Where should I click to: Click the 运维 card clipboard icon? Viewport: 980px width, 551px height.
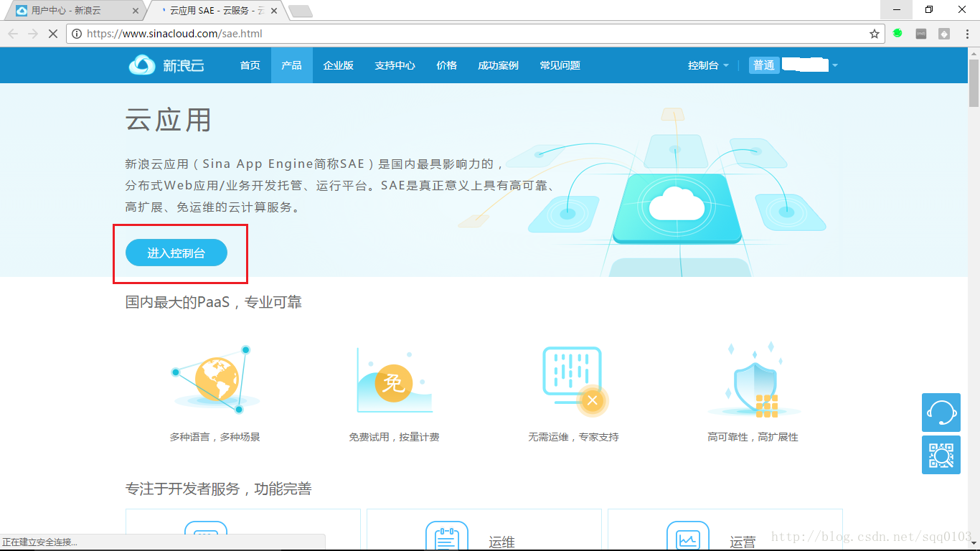447,536
